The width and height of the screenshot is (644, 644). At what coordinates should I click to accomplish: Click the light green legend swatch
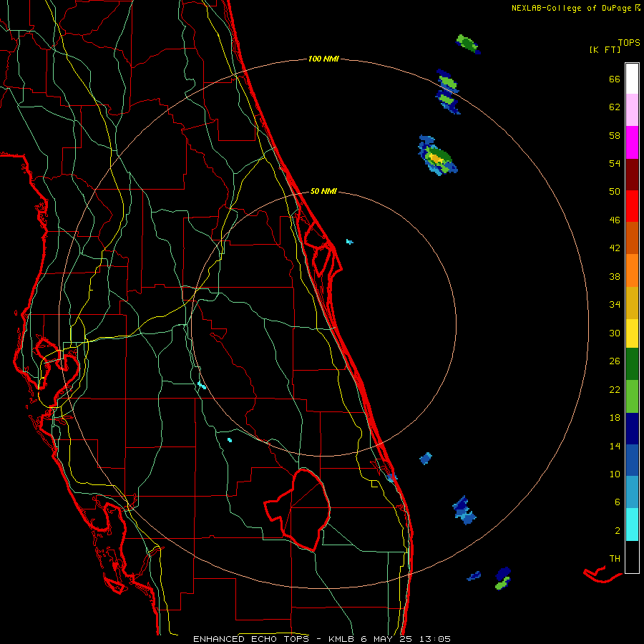pyautogui.click(x=632, y=396)
